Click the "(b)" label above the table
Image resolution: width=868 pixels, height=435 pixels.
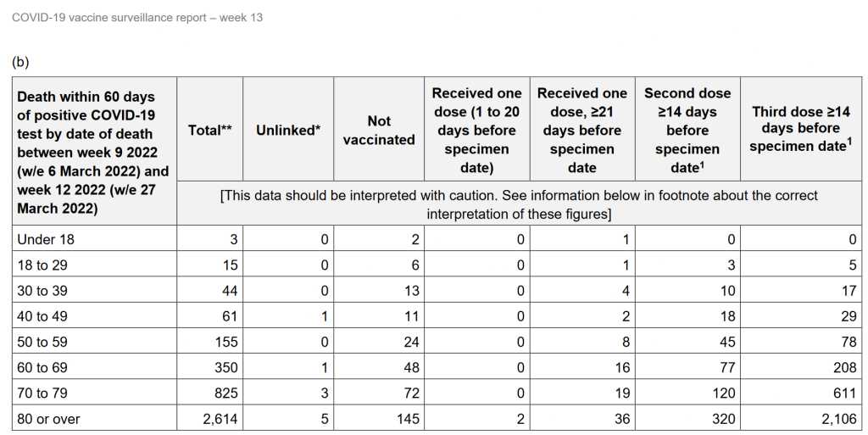(19, 62)
